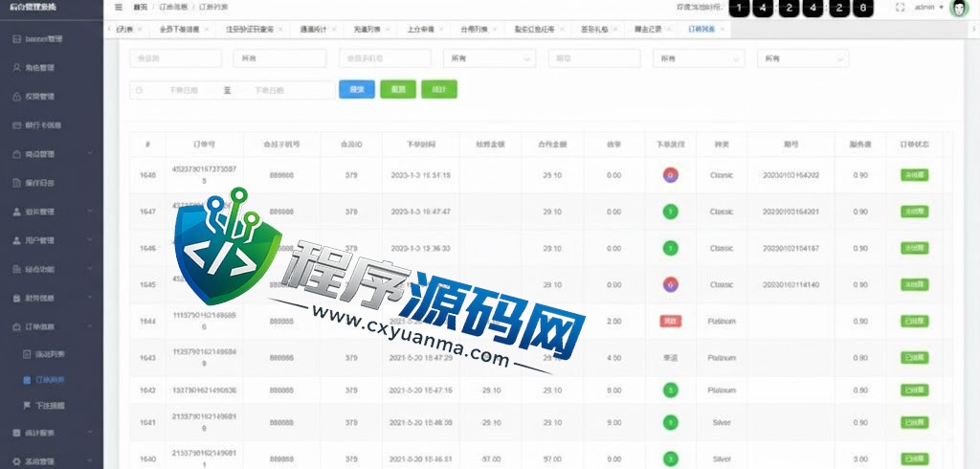980x469 pixels.
Task: Close the 充值列表 tab
Action: tap(388, 30)
